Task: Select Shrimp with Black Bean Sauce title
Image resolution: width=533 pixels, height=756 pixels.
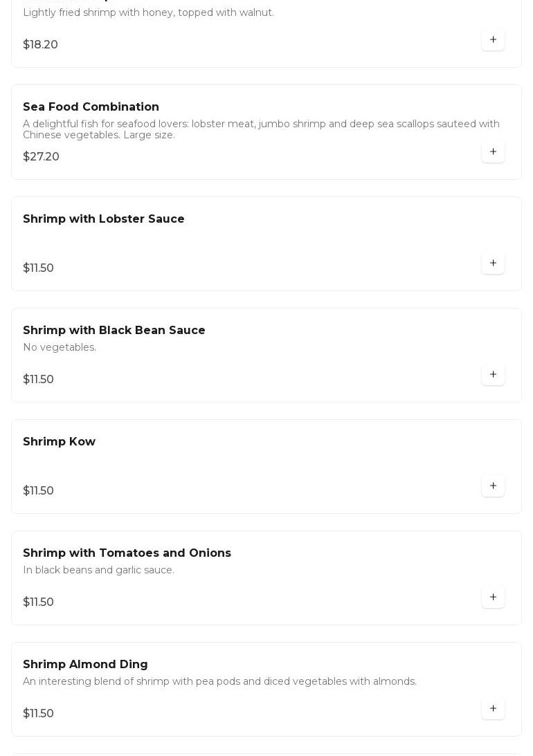Action: 114,331
